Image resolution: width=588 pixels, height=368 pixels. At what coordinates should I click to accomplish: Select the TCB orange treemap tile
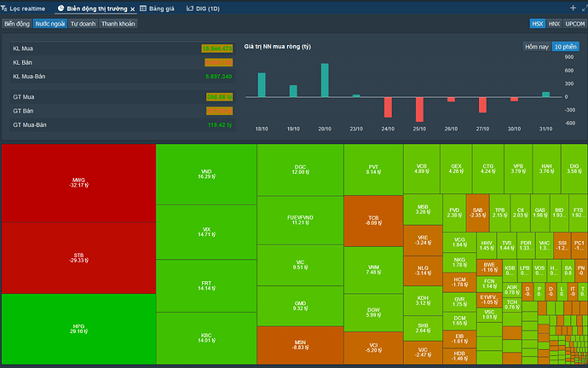pyautogui.click(x=373, y=221)
